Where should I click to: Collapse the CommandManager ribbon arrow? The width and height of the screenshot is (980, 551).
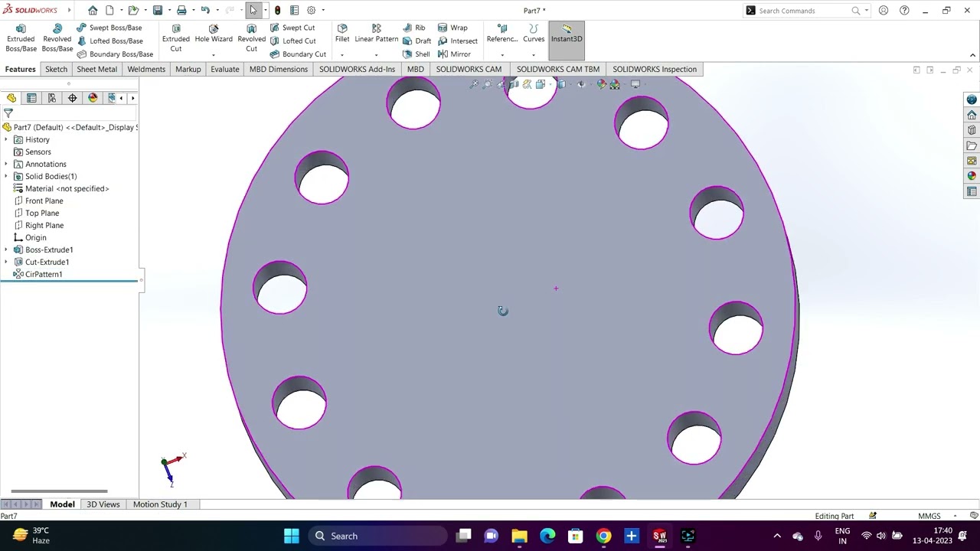click(972, 55)
